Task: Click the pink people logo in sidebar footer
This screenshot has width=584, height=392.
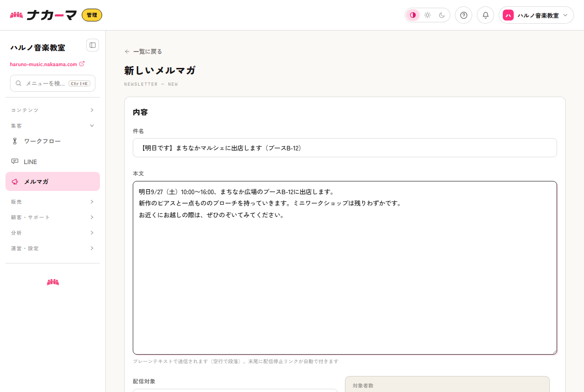Action: point(53,282)
